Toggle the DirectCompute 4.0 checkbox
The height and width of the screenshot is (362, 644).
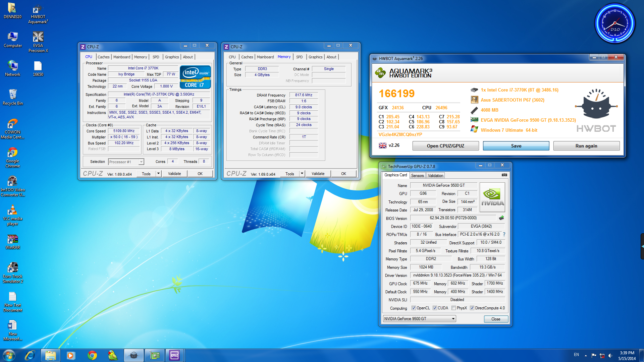pyautogui.click(x=472, y=308)
